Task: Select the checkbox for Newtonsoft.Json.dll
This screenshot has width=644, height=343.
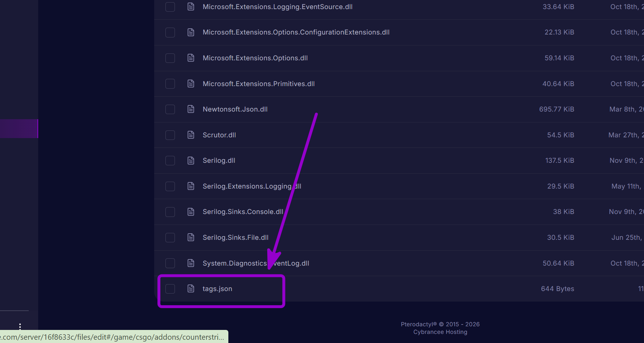Action: click(170, 109)
